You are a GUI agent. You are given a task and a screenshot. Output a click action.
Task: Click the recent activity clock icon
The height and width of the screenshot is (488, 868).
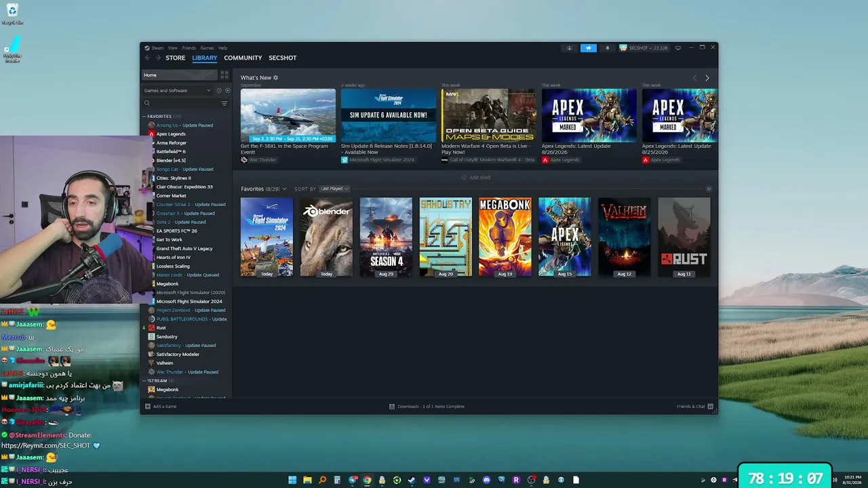pos(219,90)
